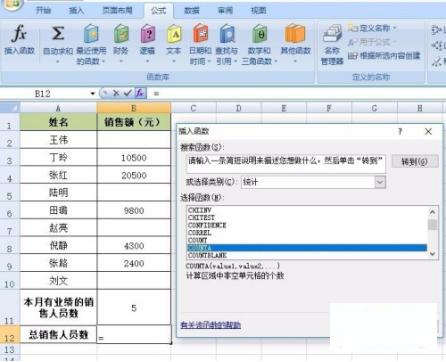Open the Recently Used functions book icon
The height and width of the screenshot is (362, 446).
coord(91,34)
